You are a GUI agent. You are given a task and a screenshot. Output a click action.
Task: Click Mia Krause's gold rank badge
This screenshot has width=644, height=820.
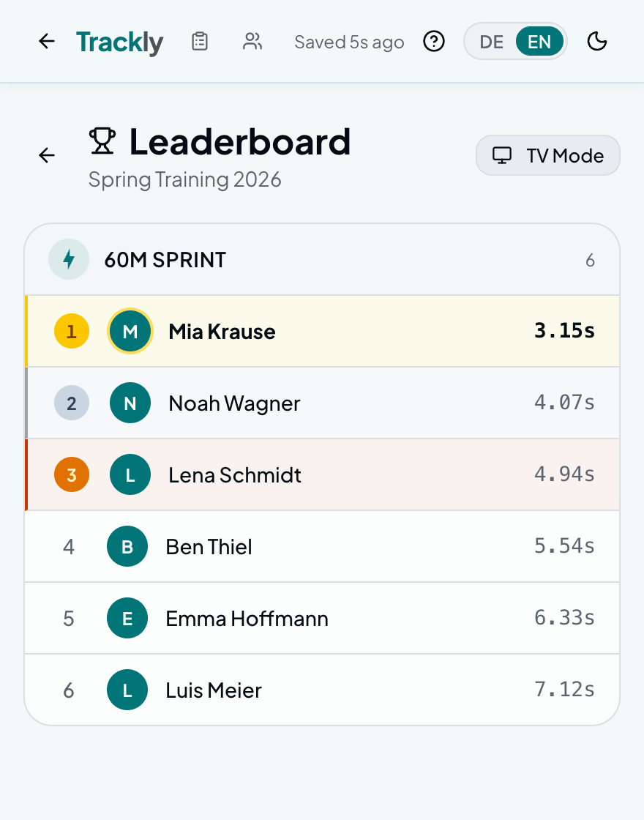click(71, 331)
